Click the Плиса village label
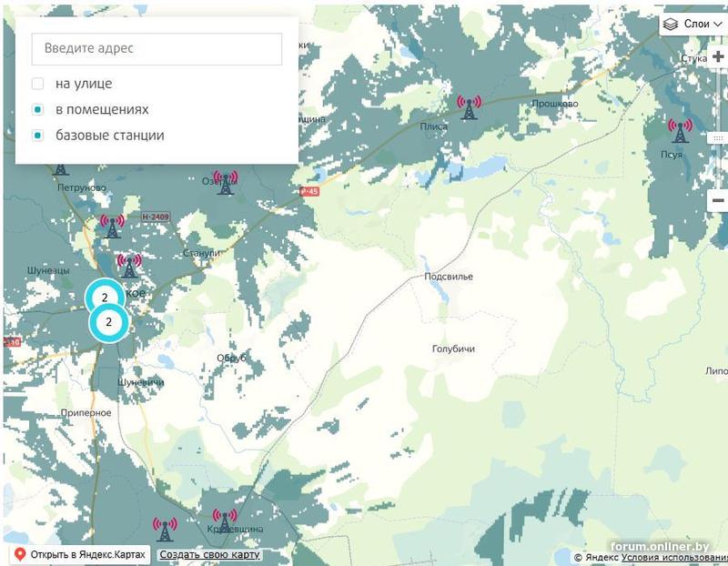728x566 pixels. 434,126
